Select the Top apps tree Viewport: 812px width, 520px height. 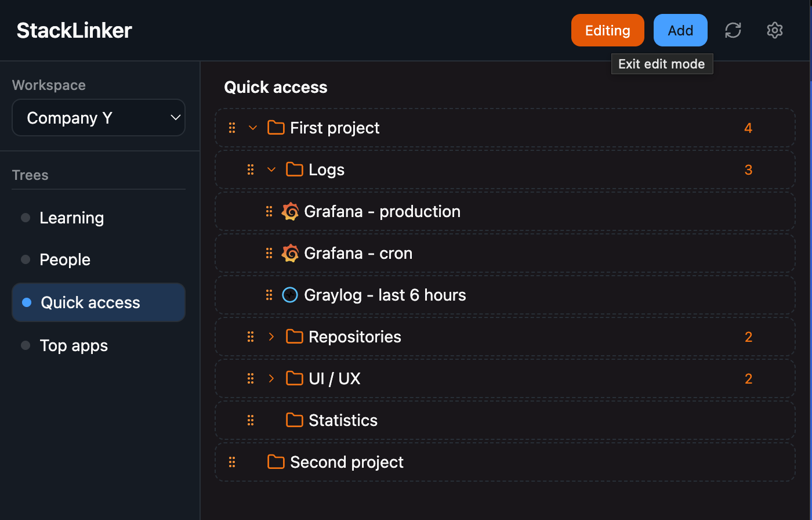(x=74, y=345)
